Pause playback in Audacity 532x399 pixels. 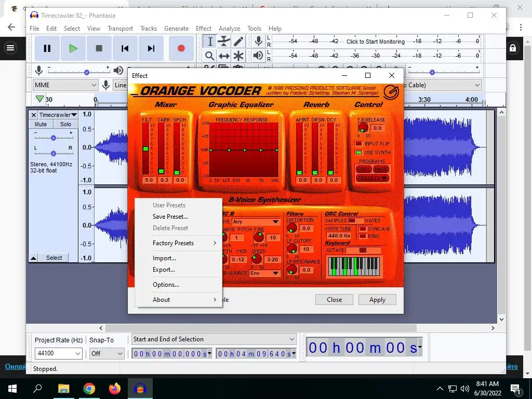(47, 48)
